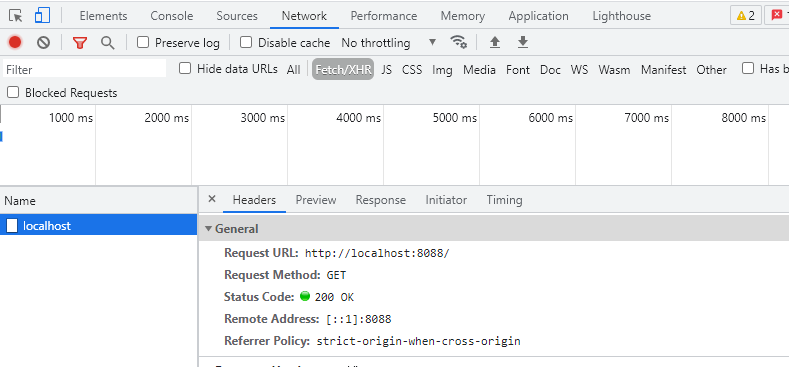The height and width of the screenshot is (367, 789).
Task: Toggle the device toolbar icon
Action: pyautogui.click(x=42, y=16)
